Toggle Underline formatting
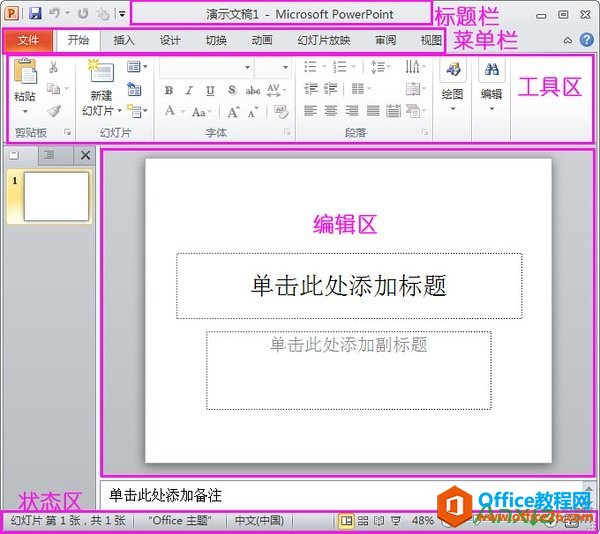The width and height of the screenshot is (600, 534). [210, 90]
